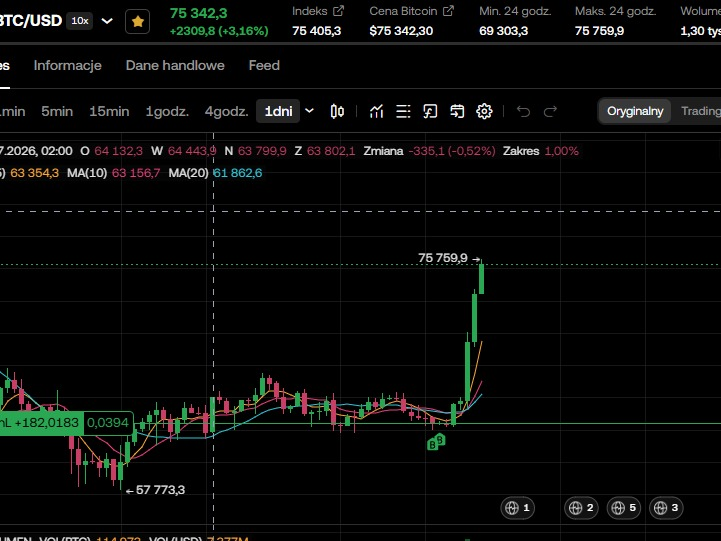Click the green position label +182,0183

(41, 423)
